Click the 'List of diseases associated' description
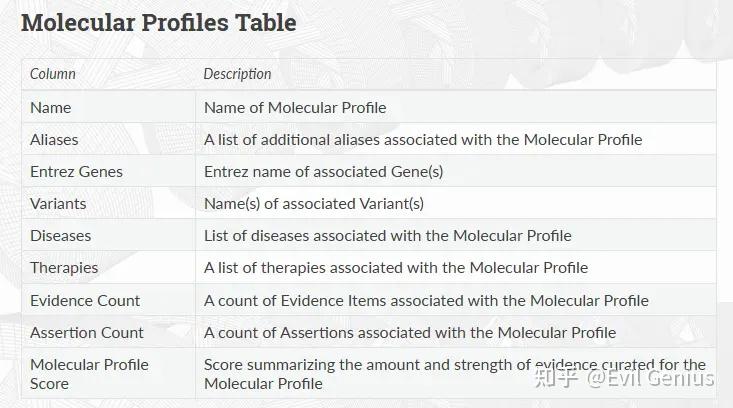 pyautogui.click(x=388, y=235)
